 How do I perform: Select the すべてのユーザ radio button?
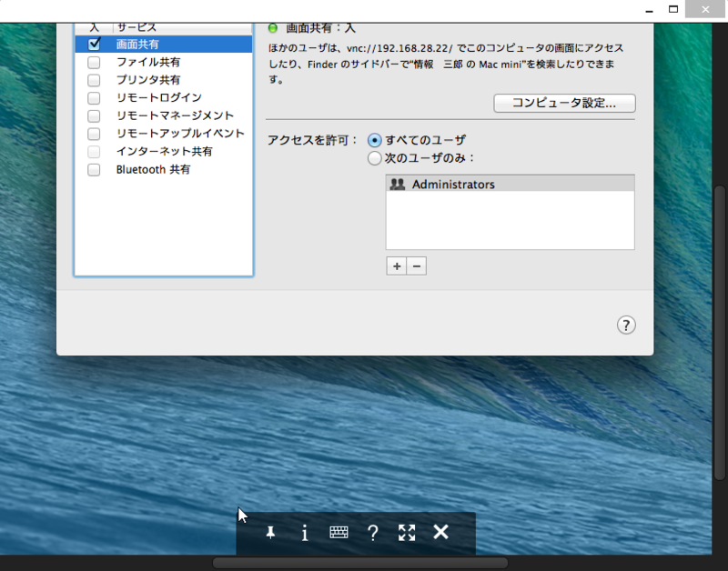coord(374,139)
